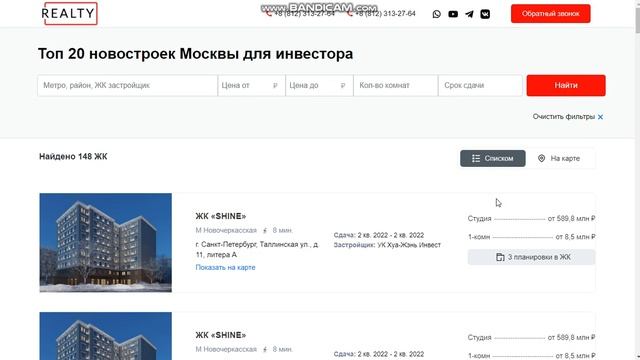
Task: Open the first ЖК «SHINE» building photo
Action: 106,242
